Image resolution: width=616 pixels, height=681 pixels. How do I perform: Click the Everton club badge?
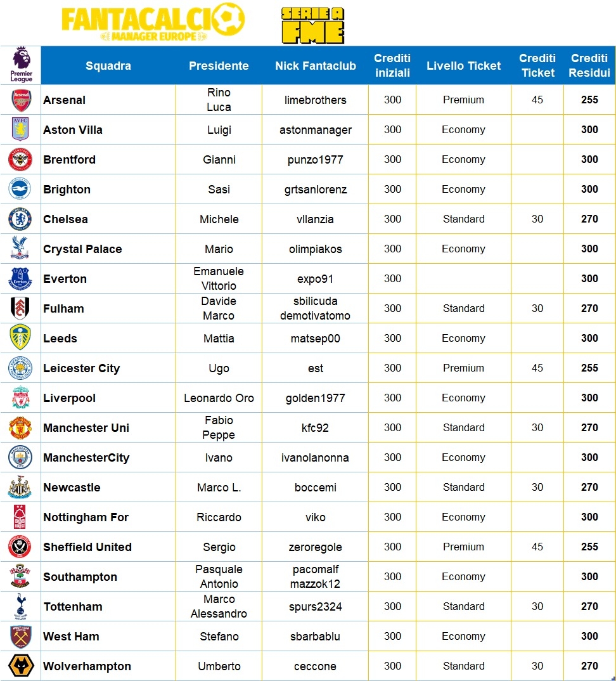pos(20,279)
